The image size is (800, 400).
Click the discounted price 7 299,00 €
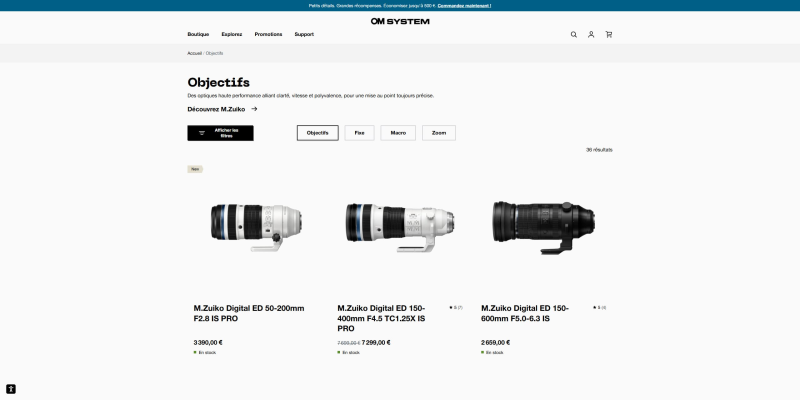[x=376, y=343]
